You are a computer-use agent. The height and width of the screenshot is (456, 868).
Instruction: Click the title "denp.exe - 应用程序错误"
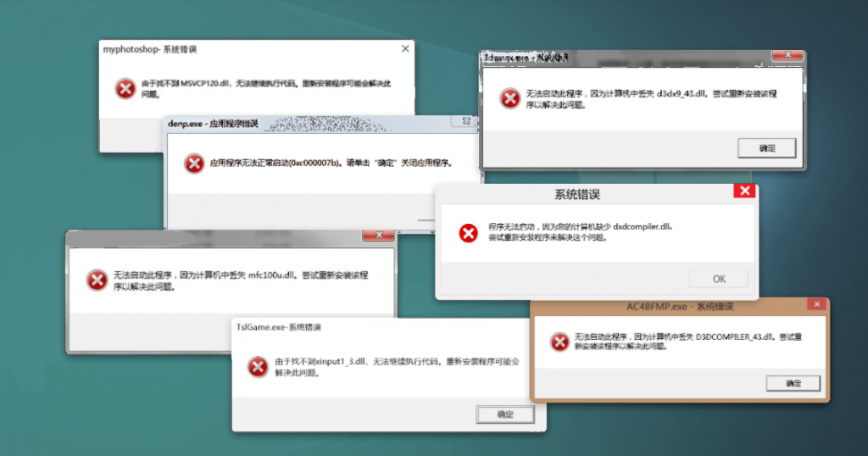pos(213,124)
